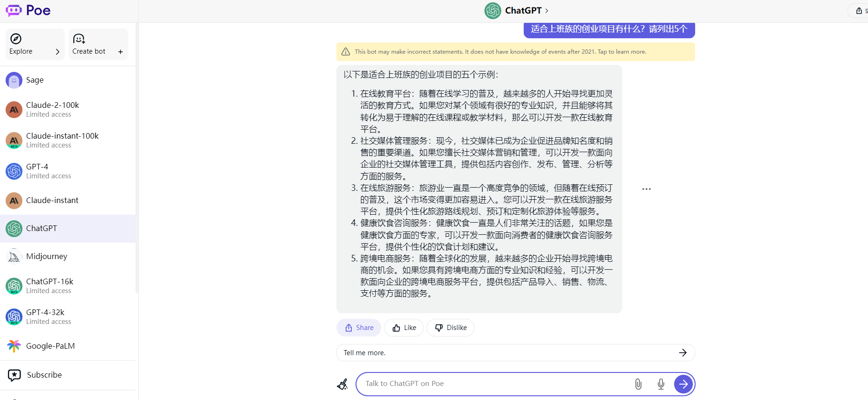Viewport: 868px width, 400px height.
Task: Open the GPT-4-32k chat
Action: tap(68, 317)
